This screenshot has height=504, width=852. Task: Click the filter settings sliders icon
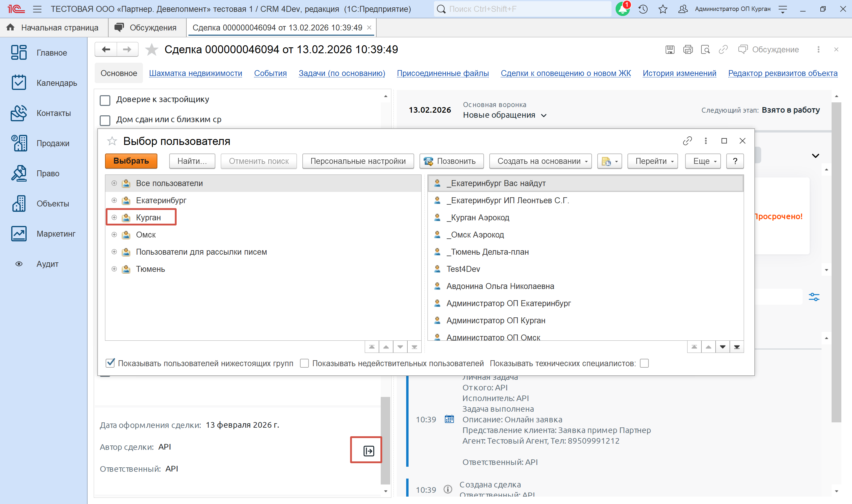814,297
